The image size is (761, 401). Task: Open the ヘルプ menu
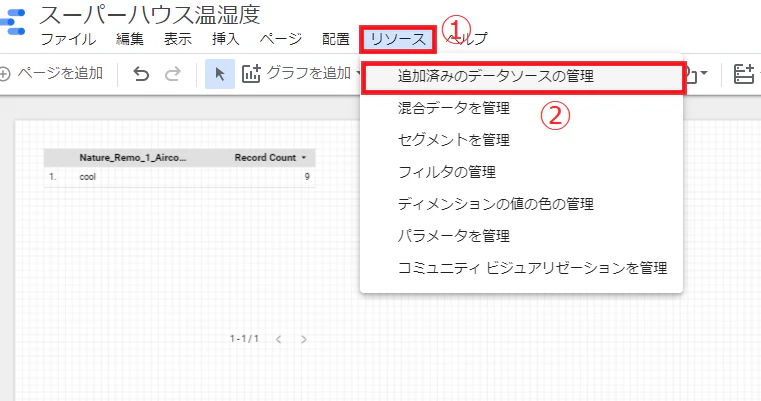(x=467, y=39)
